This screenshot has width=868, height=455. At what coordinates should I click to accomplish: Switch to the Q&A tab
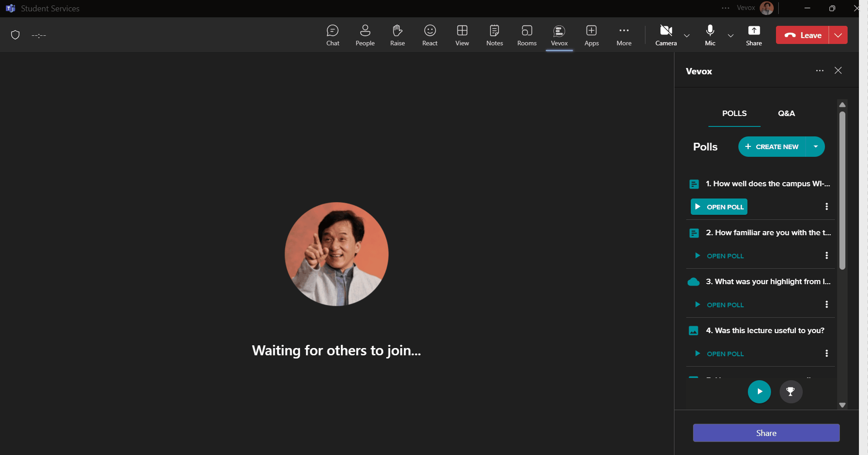(786, 113)
